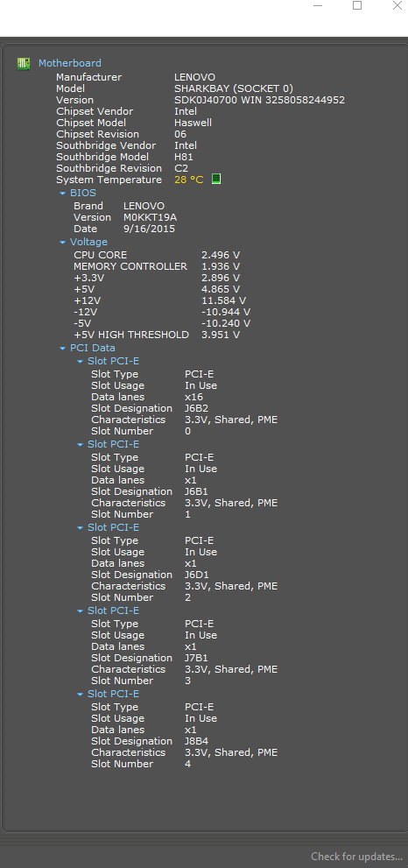This screenshot has width=408, height=868.
Task: Collapse the Slot PCI-E entry designated J7B1
Action: click(x=81, y=610)
